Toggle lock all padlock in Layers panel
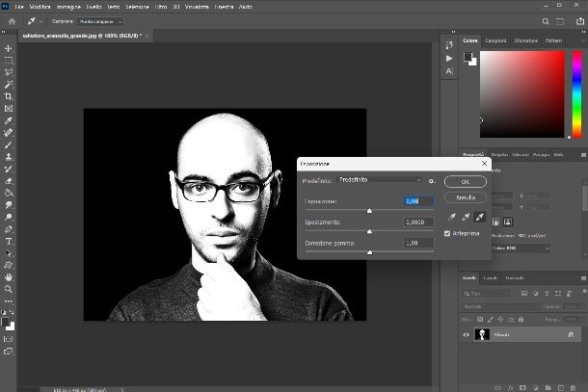 521,320
